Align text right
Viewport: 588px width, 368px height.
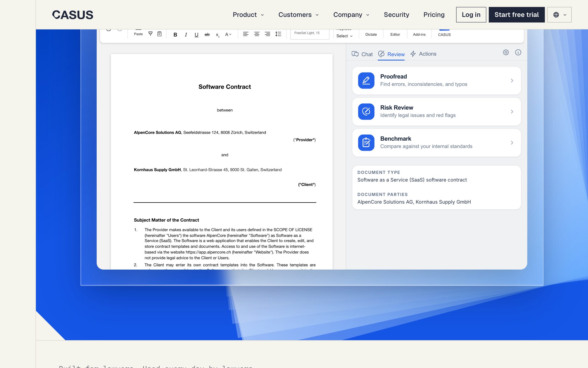pos(268,34)
